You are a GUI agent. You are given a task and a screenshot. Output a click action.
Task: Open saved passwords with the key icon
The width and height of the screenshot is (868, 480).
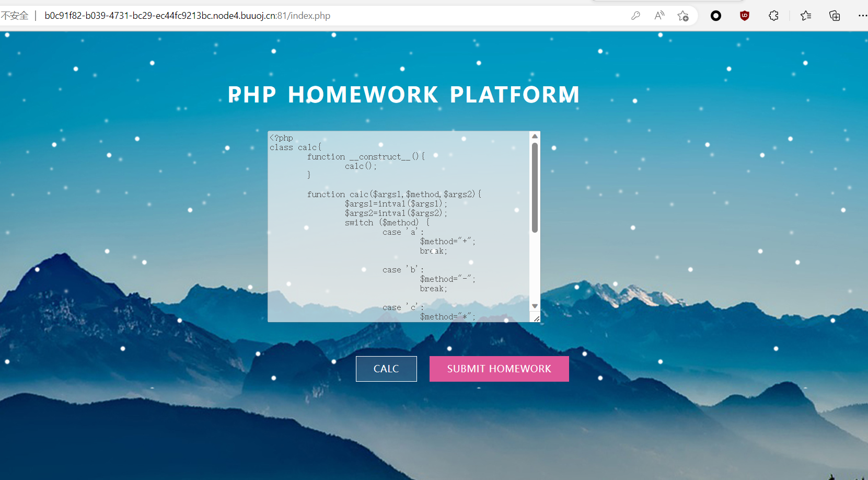click(x=635, y=16)
